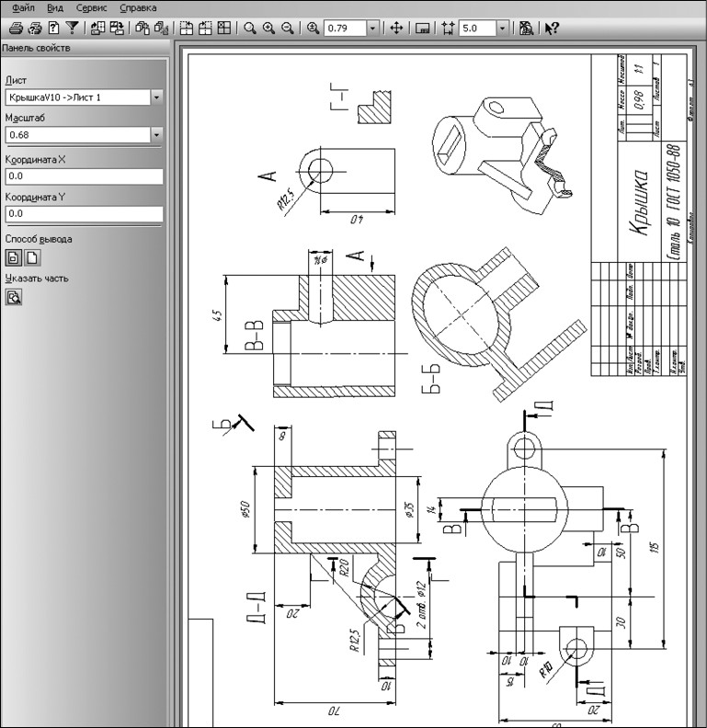707x728 pixels.
Task: Expand the Лист dropdown list
Action: click(x=156, y=97)
